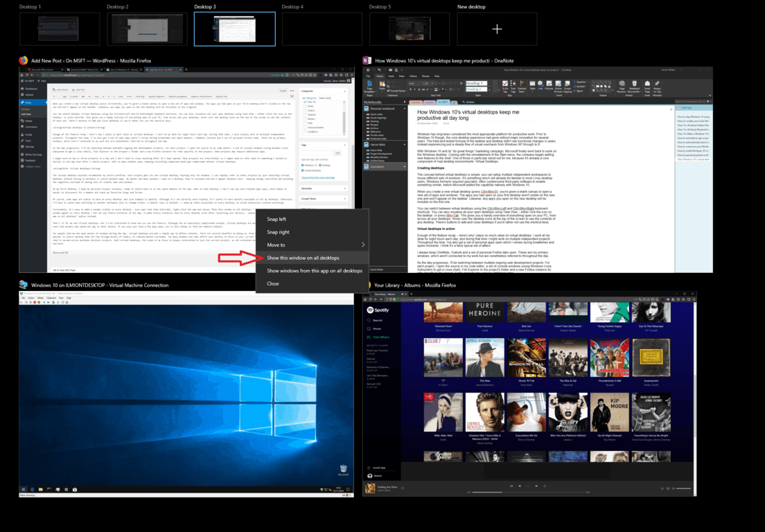765x532 pixels.
Task: Skip to previous track in Spotify
Action: click(x=520, y=486)
